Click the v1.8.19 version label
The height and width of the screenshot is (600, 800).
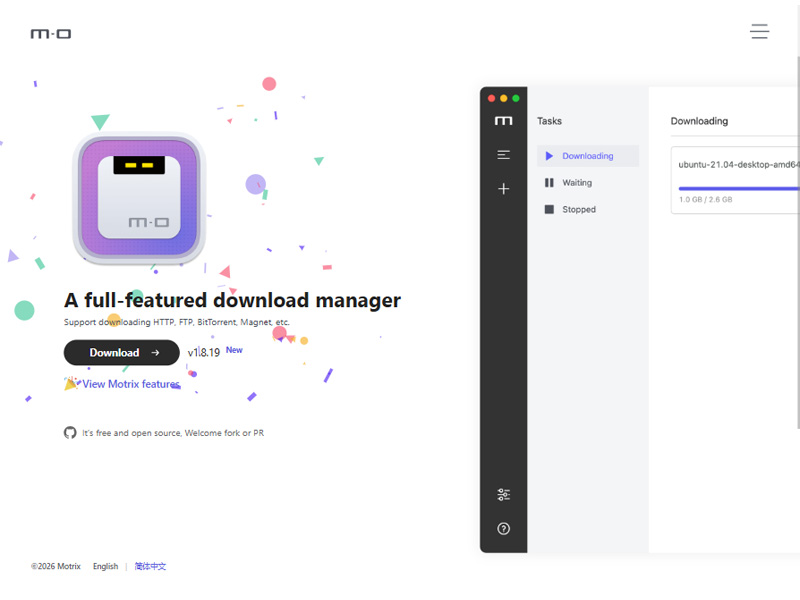point(204,353)
